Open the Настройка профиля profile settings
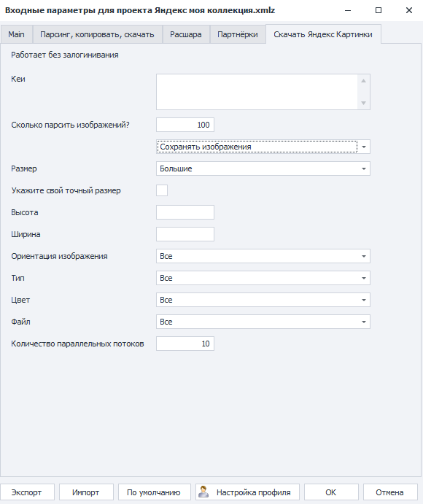The width and height of the screenshot is (423, 504). point(247,492)
